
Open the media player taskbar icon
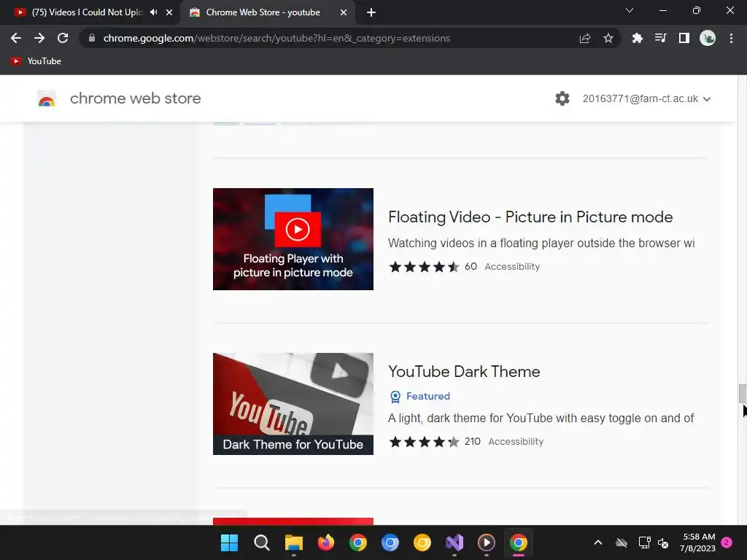(x=487, y=542)
